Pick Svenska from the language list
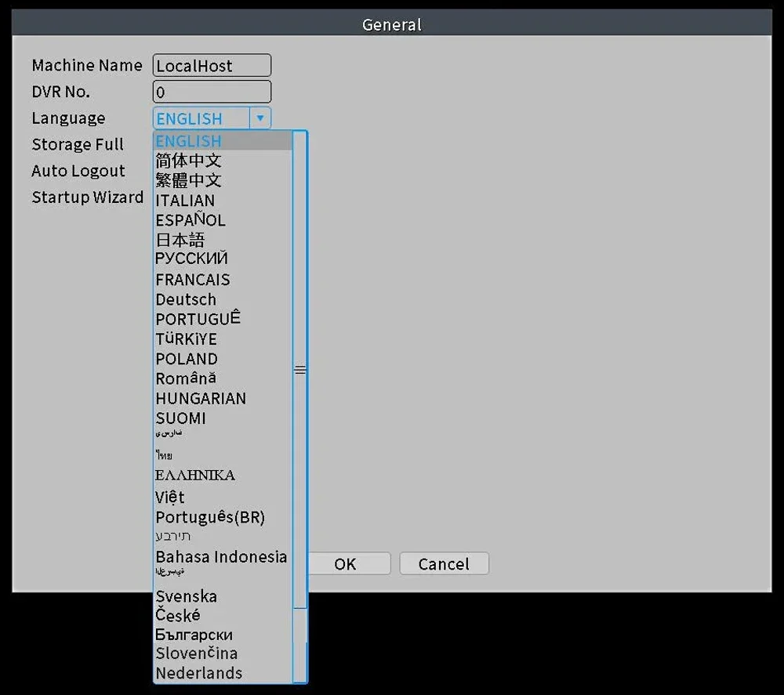 (187, 596)
